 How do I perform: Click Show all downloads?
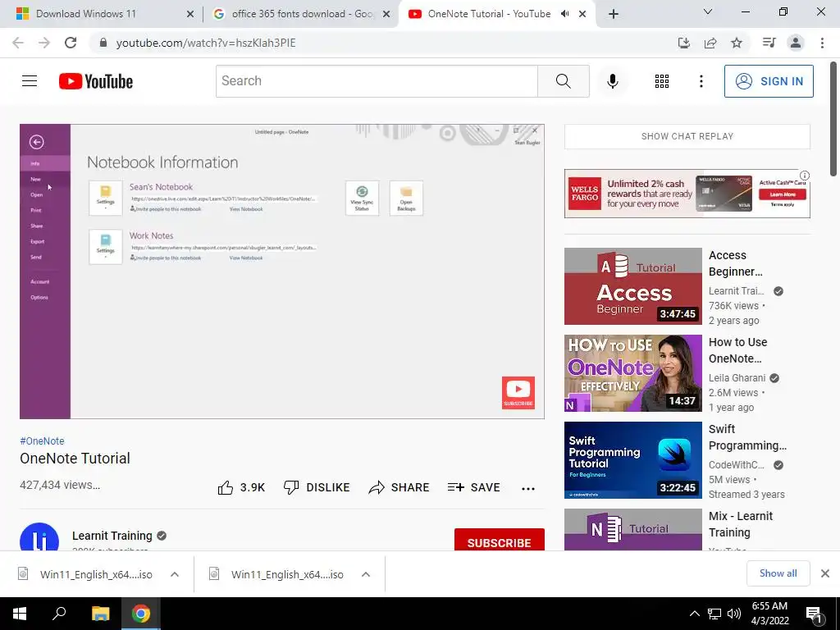pyautogui.click(x=778, y=573)
